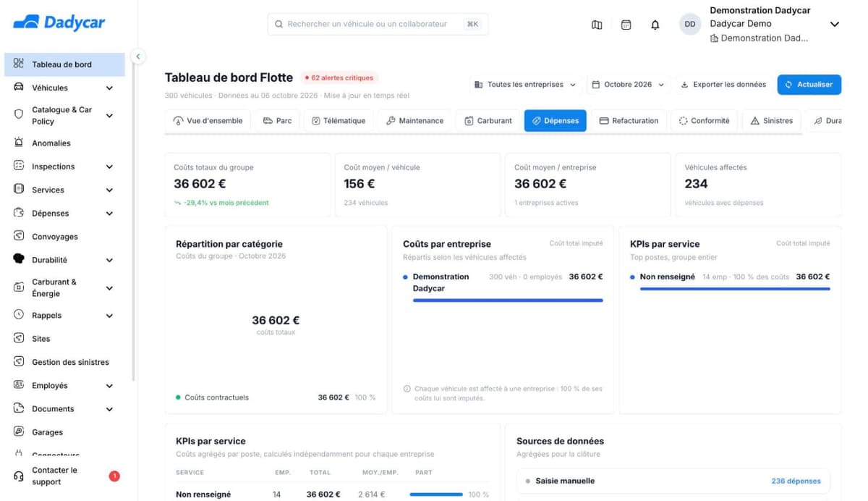Click the Sites icon in sidebar
Screen dimensions: 868x501
[x=19, y=338]
